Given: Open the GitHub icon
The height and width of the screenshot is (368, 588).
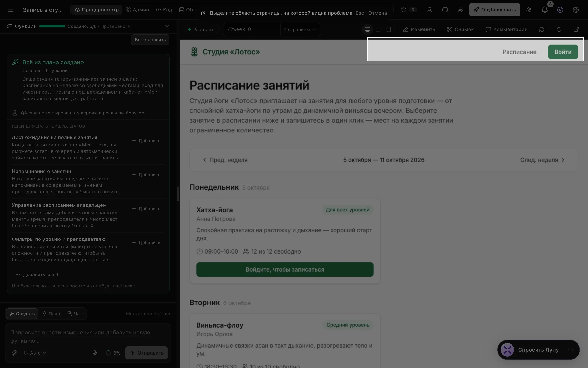Looking at the screenshot, I should [445, 10].
